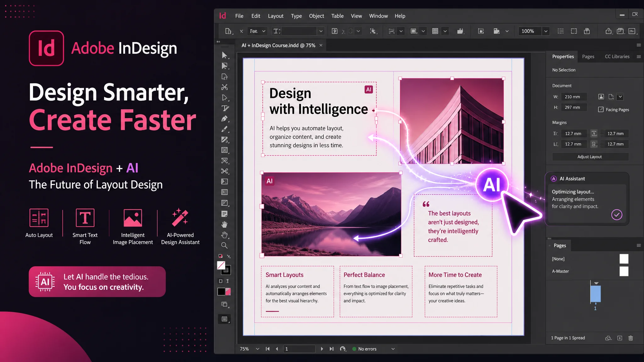The image size is (644, 362).
Task: Click the AI Assistant checkmark circle
Action: tap(617, 215)
